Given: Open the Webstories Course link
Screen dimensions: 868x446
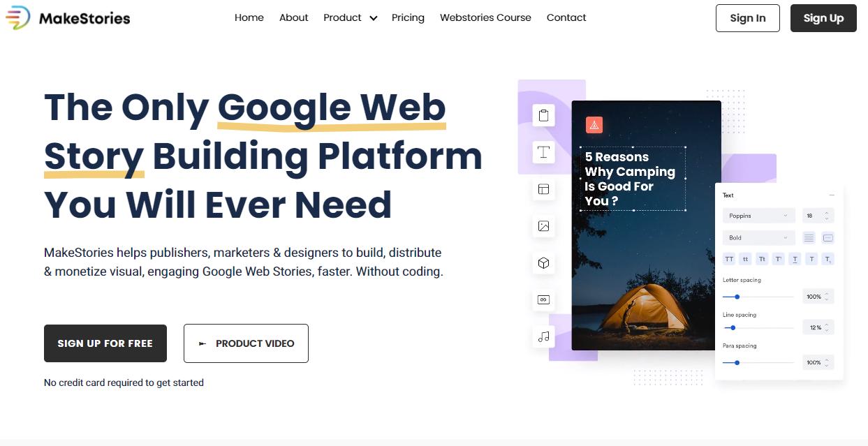Looking at the screenshot, I should pos(485,17).
